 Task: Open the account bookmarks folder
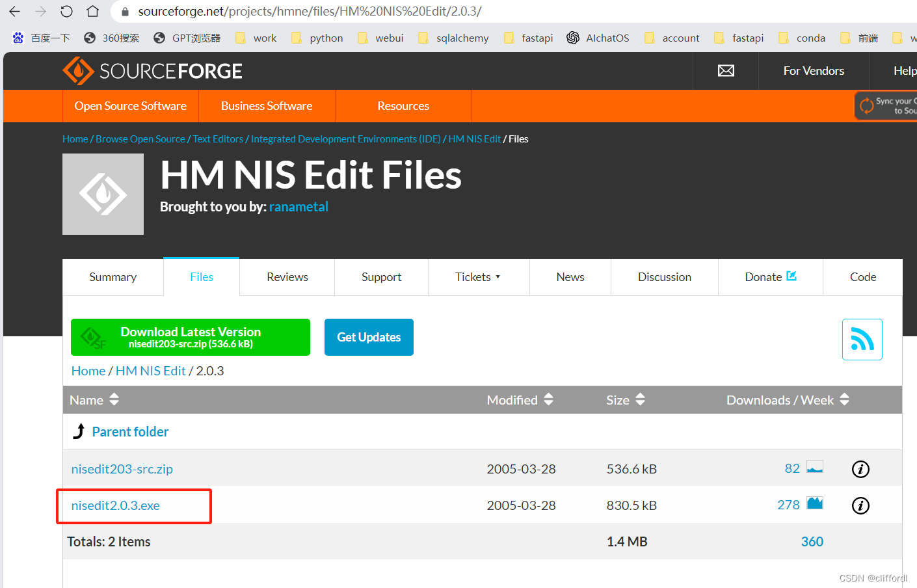pos(672,38)
